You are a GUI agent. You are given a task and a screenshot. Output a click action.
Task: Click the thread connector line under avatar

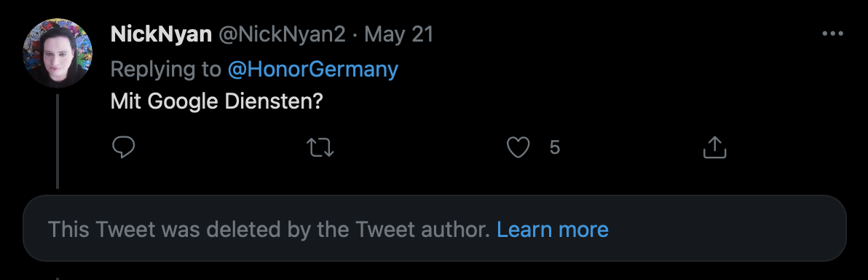tap(57, 141)
